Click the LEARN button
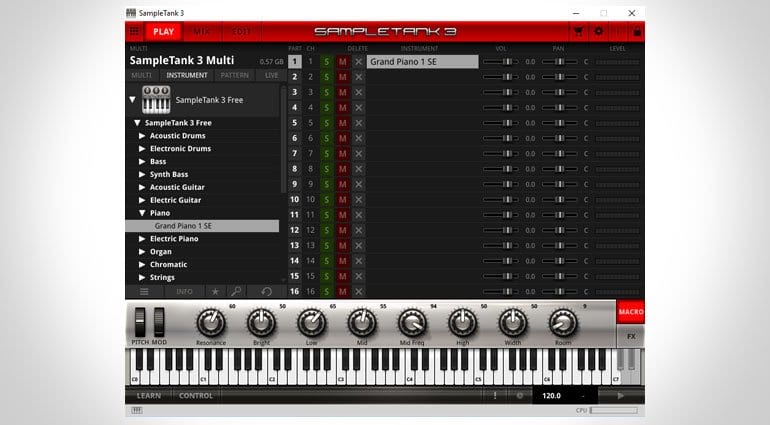This screenshot has width=770, height=425. click(x=149, y=396)
